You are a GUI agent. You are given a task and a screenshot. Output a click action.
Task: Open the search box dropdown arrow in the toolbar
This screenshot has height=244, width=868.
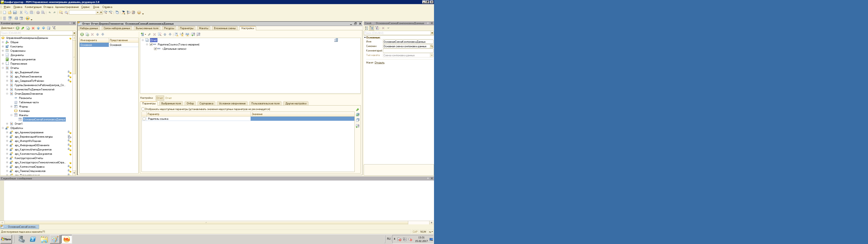pos(98,12)
